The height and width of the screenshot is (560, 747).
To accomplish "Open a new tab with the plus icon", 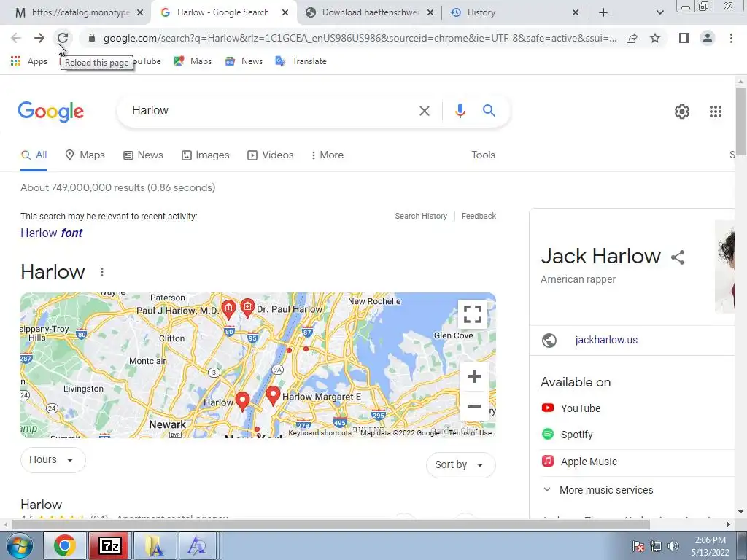I will pyautogui.click(x=603, y=12).
